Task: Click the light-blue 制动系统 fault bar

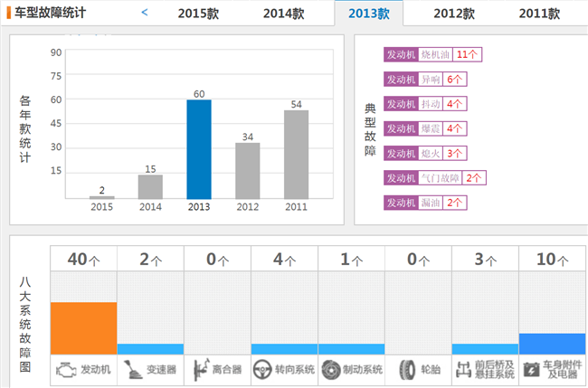Action: pyautogui.click(x=351, y=349)
